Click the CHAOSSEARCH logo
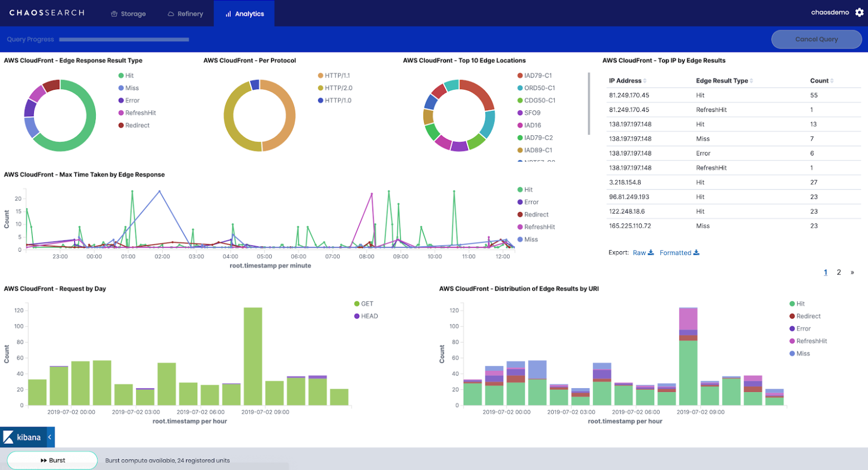 47,13
